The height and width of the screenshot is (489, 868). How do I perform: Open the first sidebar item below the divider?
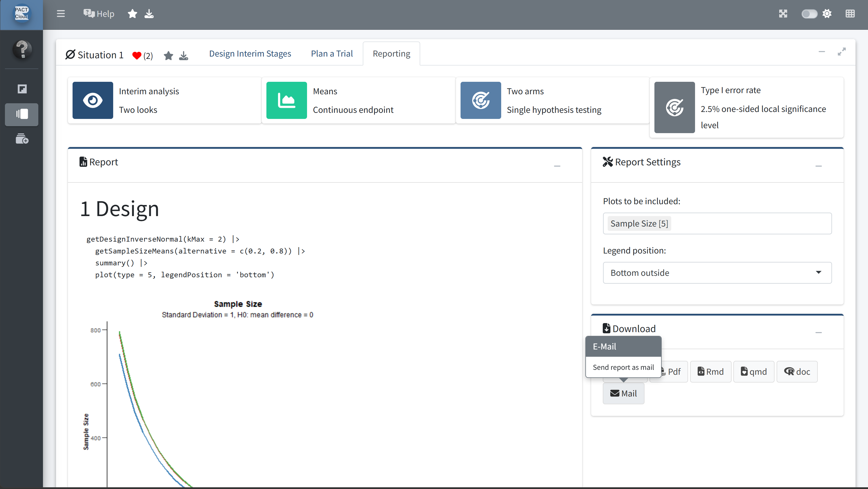tap(22, 89)
